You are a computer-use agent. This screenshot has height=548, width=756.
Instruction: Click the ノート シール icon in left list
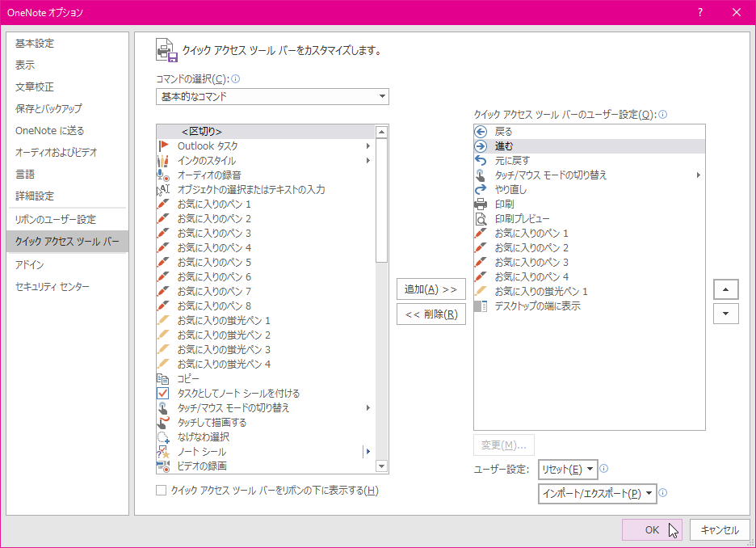pos(163,452)
